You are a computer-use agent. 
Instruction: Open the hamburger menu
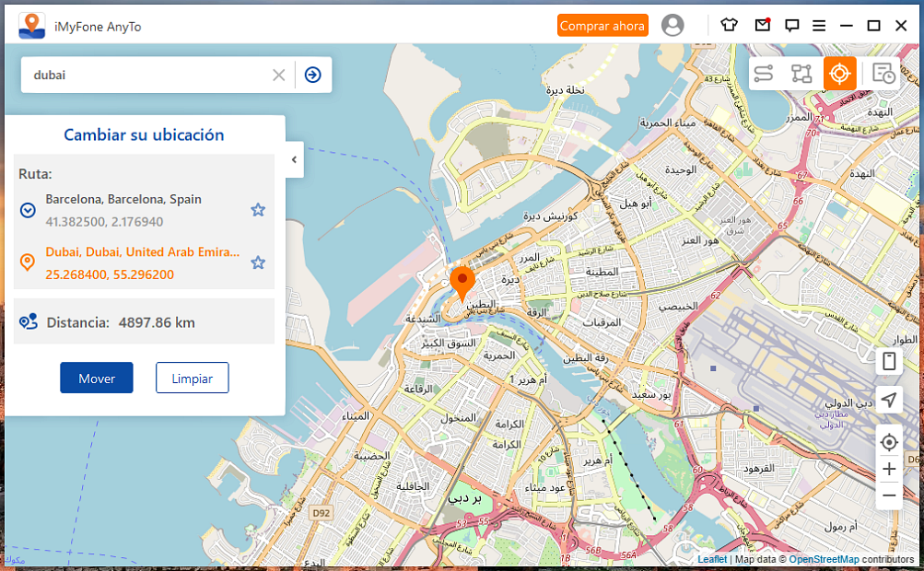(x=818, y=26)
